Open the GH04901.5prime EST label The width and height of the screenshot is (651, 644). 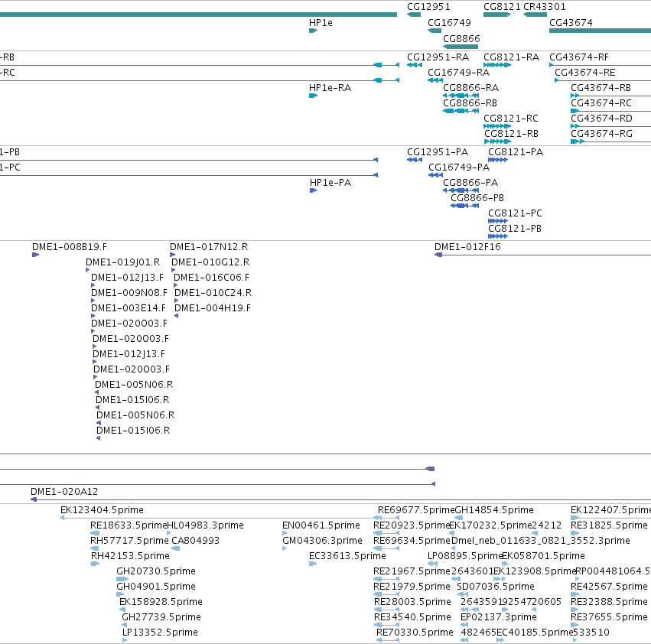(156, 587)
